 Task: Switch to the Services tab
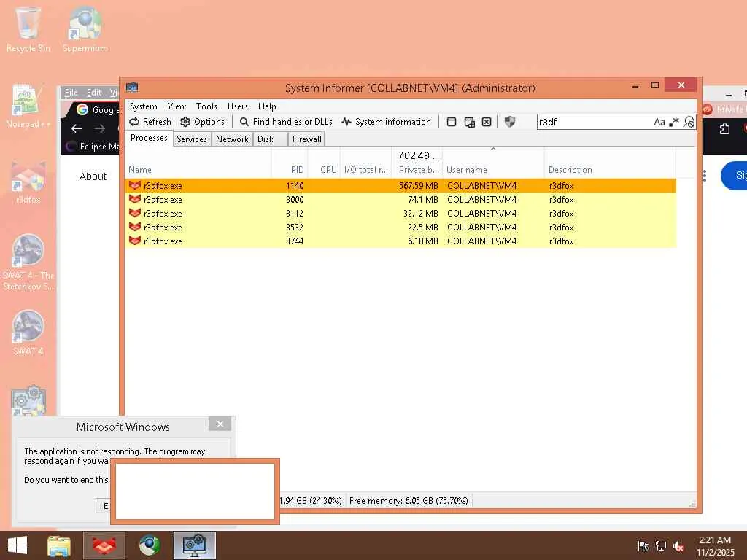(x=192, y=139)
